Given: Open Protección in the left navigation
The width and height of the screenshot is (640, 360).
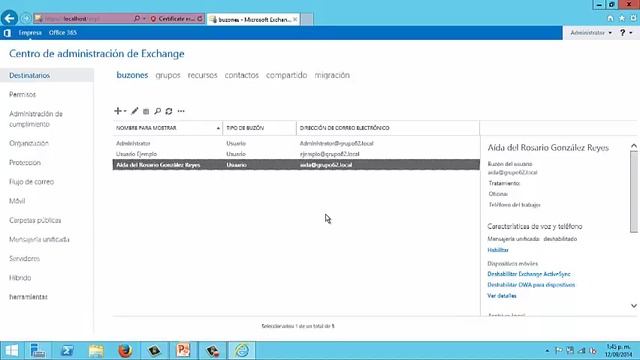Looking at the screenshot, I should point(25,162).
